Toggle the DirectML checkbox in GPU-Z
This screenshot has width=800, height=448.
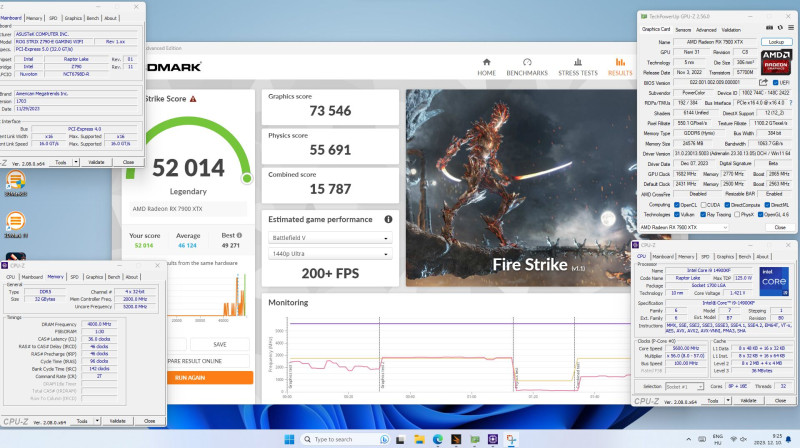click(767, 205)
